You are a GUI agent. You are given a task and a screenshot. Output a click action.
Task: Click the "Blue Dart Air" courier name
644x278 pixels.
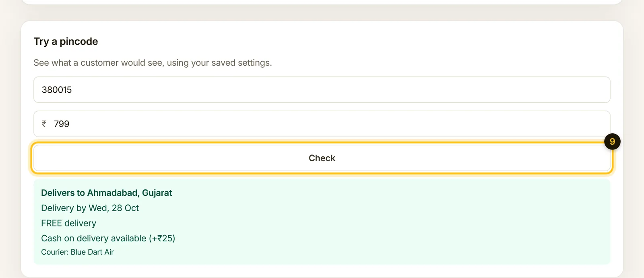click(92, 252)
